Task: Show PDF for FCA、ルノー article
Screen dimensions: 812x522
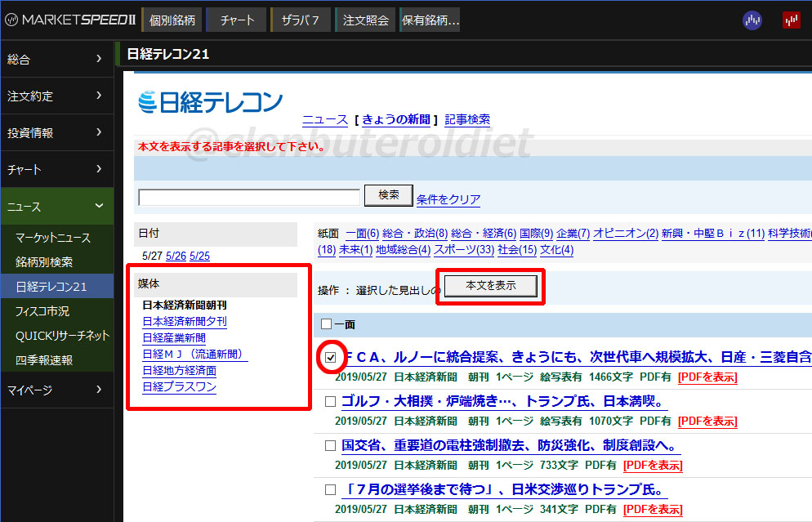Action: coord(707,377)
